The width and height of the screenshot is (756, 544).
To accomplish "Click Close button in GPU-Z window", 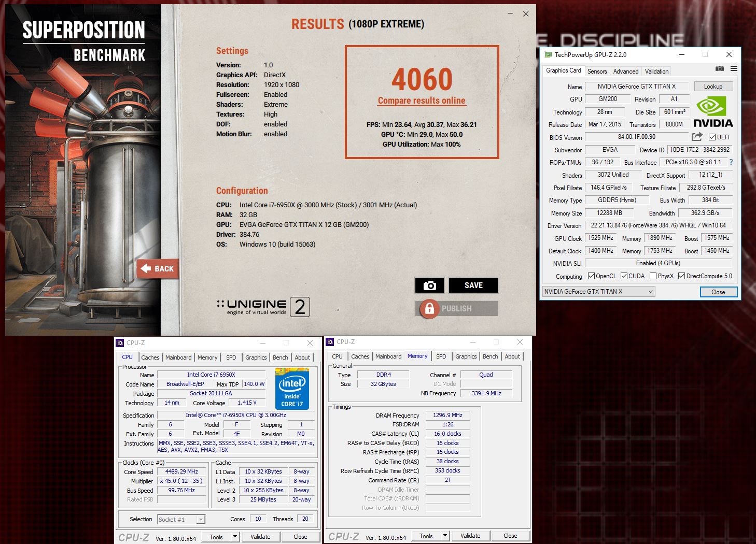I will coord(718,292).
